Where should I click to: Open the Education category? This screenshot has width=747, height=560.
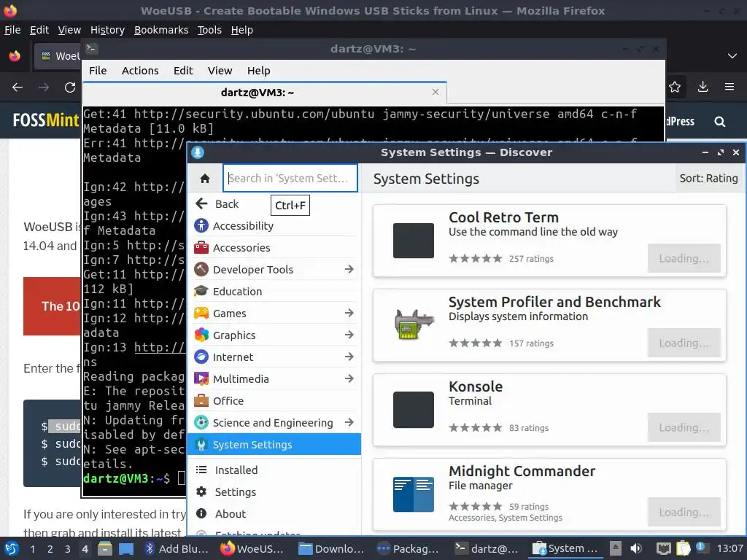pos(274,292)
